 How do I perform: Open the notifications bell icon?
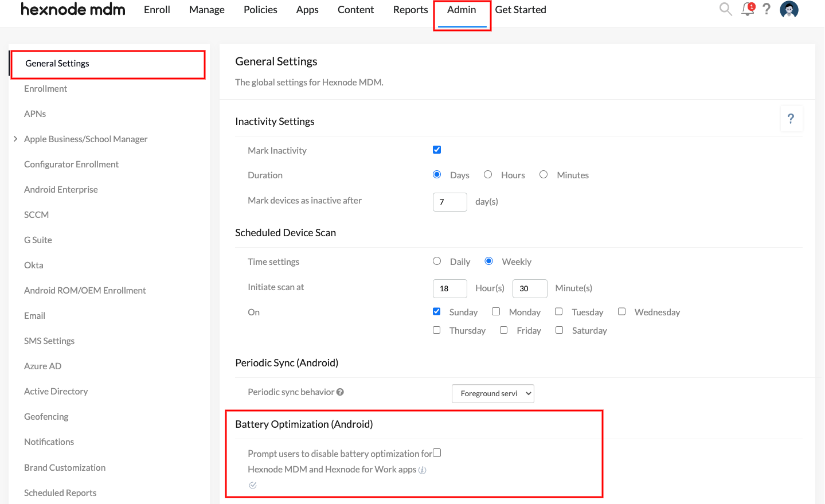pyautogui.click(x=748, y=9)
